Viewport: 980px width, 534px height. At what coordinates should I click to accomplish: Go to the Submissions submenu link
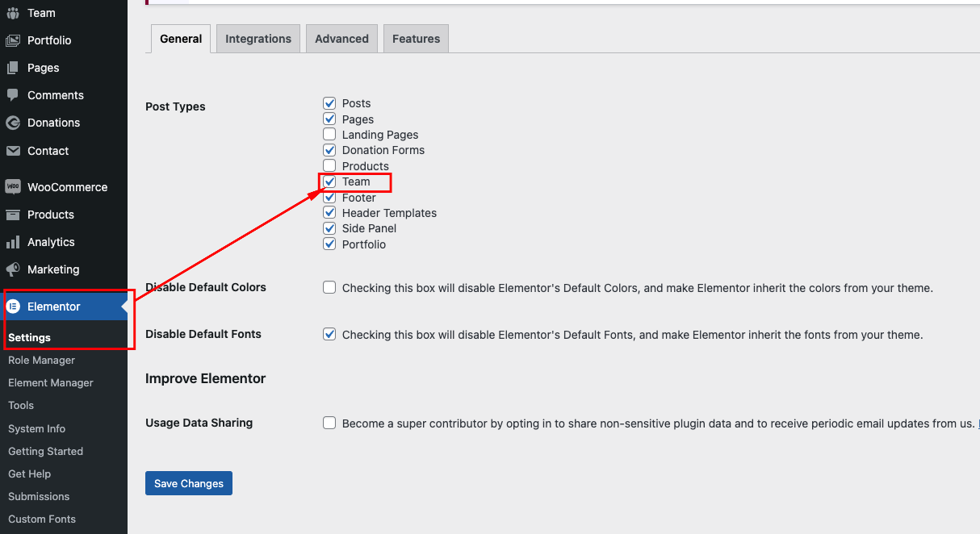pos(39,497)
